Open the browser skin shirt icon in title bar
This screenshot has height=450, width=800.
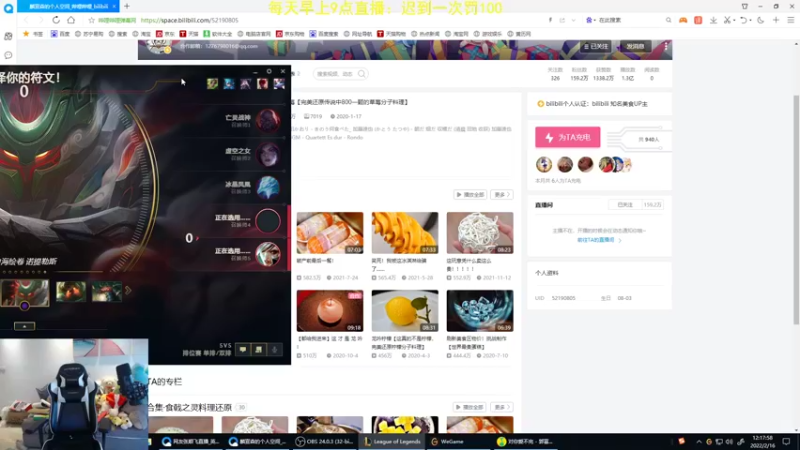coord(744,6)
